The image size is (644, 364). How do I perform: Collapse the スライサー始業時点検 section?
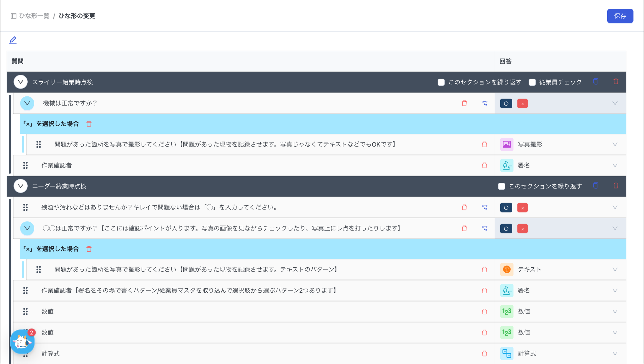pyautogui.click(x=21, y=82)
